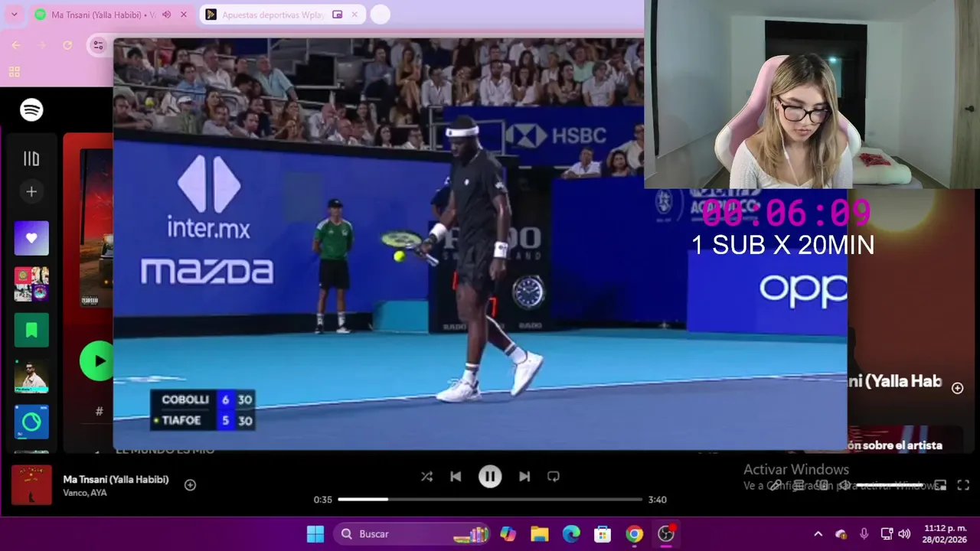Open Spotify home via the logo
Screen dimensions: 980x551
coord(31,110)
